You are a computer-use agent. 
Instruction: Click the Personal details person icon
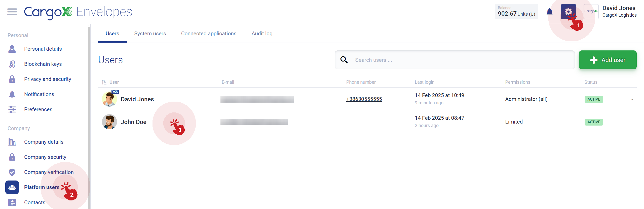point(12,49)
